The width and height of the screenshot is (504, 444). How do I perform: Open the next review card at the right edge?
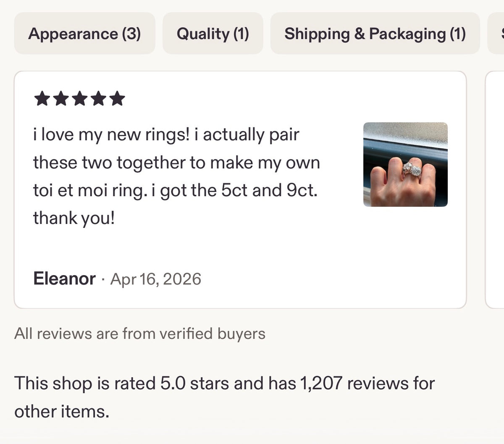[495, 189]
